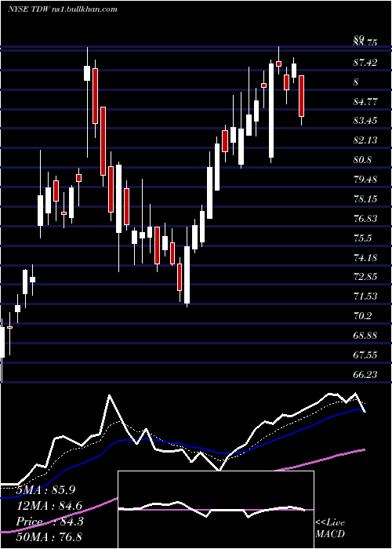Click the 83.45 price axis label
The image size is (392, 549).
pos(365,121)
